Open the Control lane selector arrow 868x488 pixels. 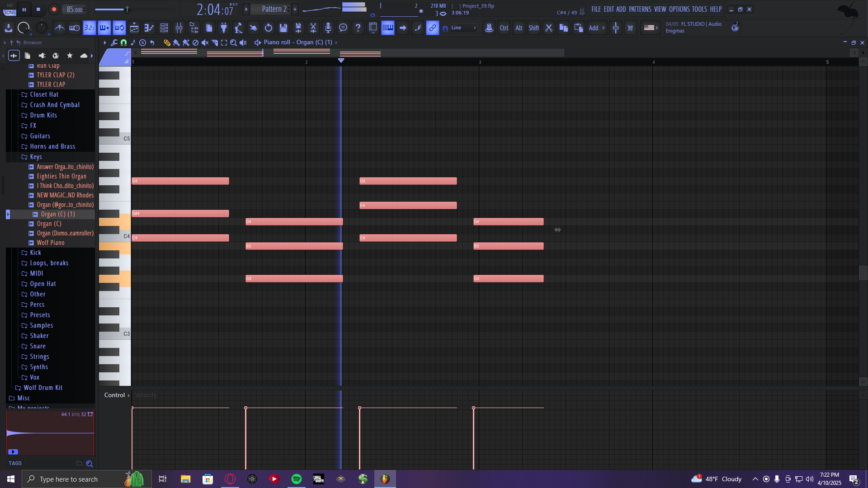point(129,395)
